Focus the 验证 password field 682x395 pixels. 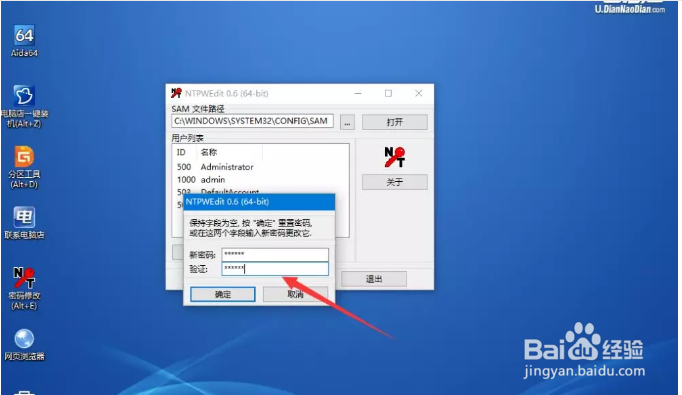[x=275, y=269]
